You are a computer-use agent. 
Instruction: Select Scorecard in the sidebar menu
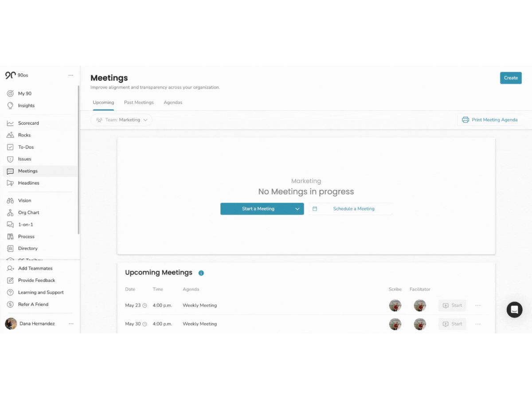tap(40, 123)
